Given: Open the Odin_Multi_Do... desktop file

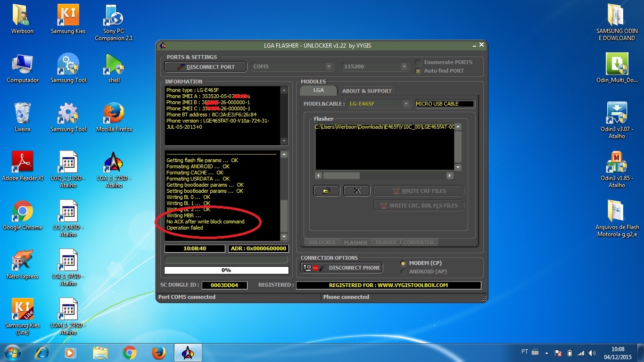Looking at the screenshot, I should pos(617,67).
